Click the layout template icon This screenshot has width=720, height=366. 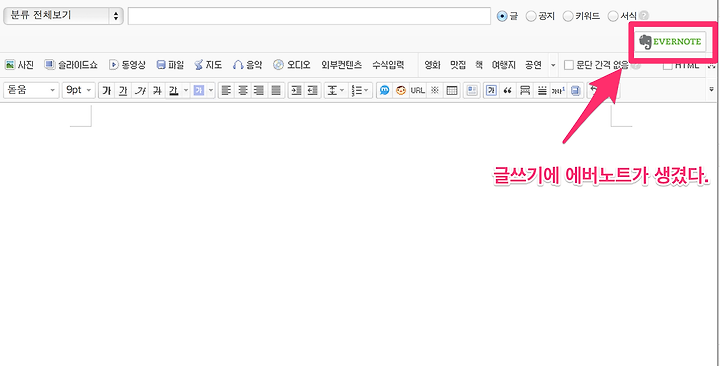coord(472,90)
